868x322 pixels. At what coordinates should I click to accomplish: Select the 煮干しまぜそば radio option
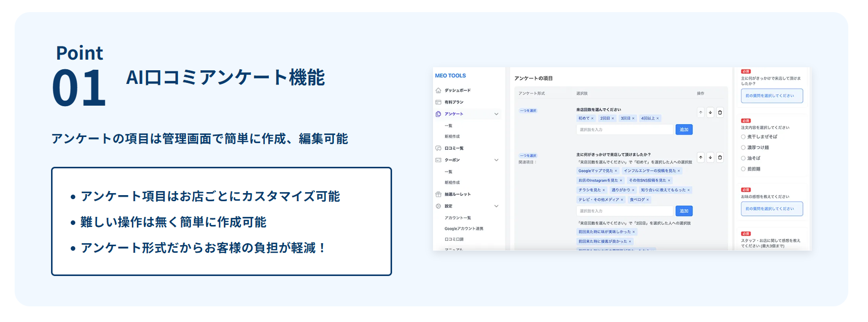pyautogui.click(x=743, y=136)
